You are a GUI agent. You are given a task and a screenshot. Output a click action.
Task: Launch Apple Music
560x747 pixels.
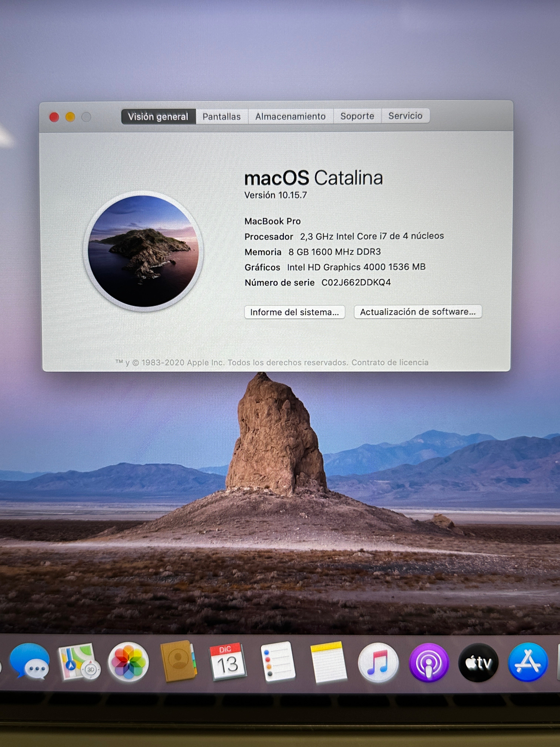tap(378, 663)
